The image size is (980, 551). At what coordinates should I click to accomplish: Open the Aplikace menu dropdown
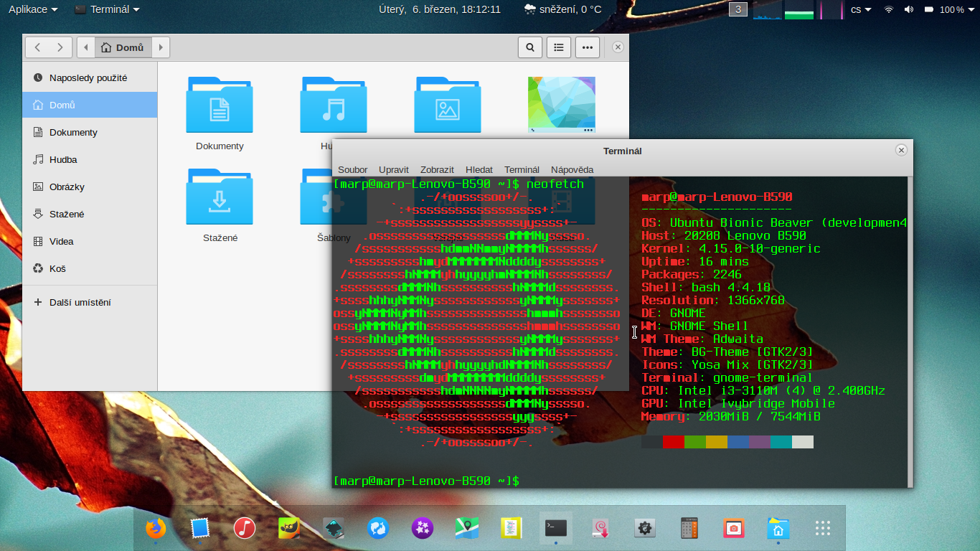33,9
